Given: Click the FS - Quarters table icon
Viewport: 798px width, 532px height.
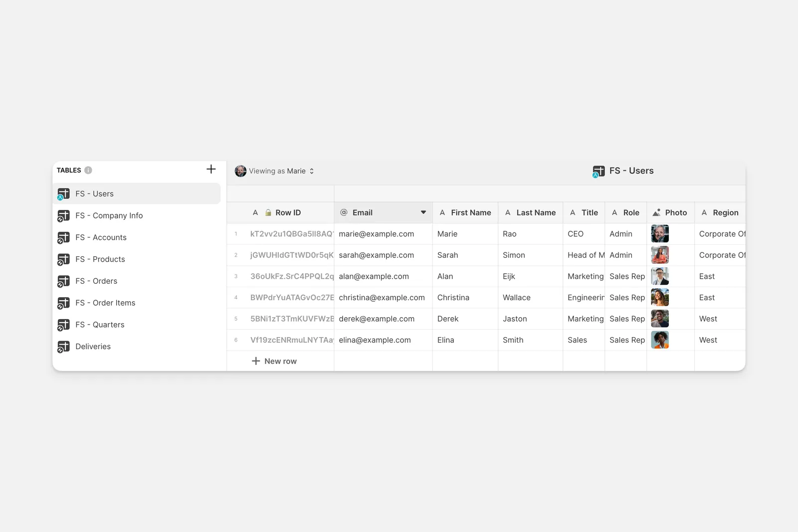Looking at the screenshot, I should pos(63,325).
